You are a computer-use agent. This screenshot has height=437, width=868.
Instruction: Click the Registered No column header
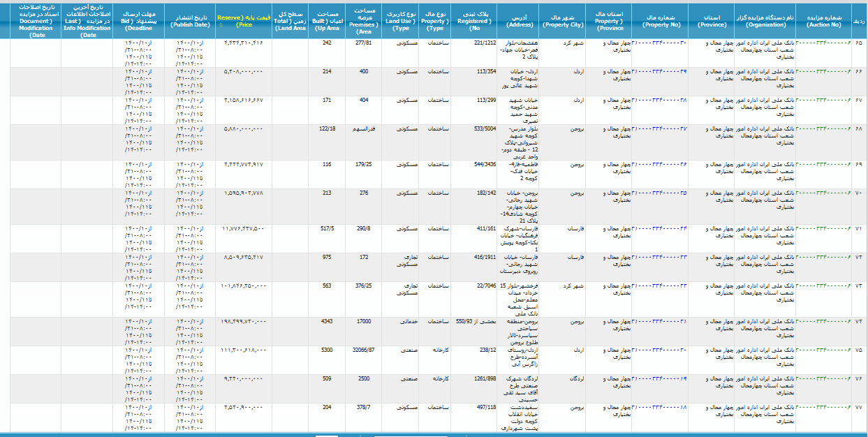[475, 20]
